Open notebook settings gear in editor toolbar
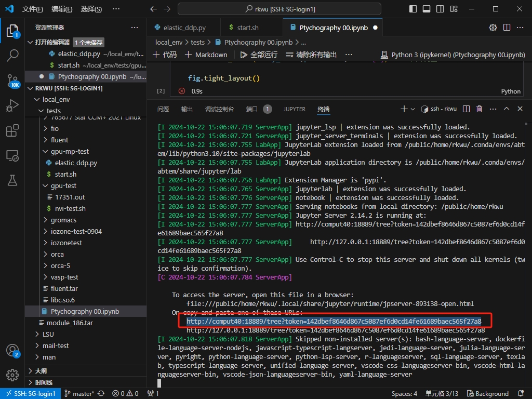 (493, 28)
